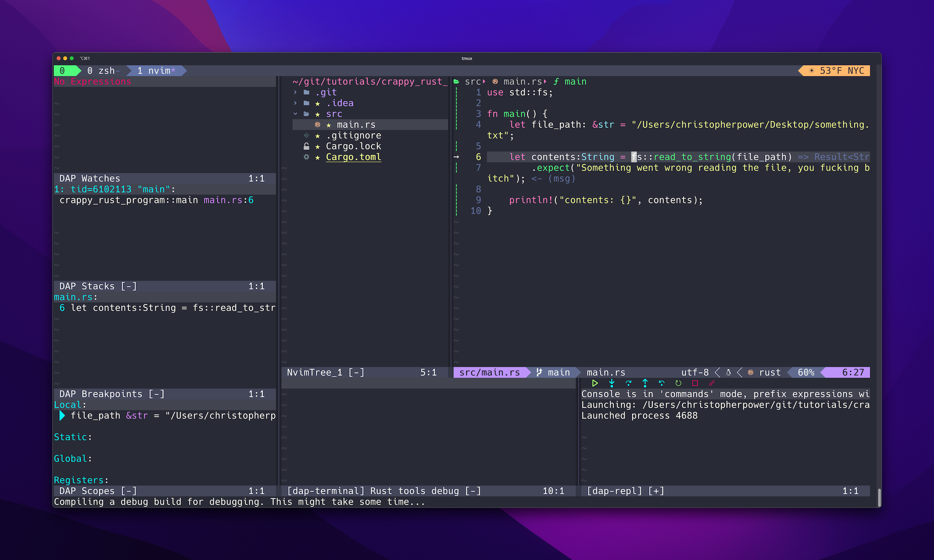The height and width of the screenshot is (560, 934).
Task: Click the folder icon in the winbar breadcrumb
Action: pos(456,82)
